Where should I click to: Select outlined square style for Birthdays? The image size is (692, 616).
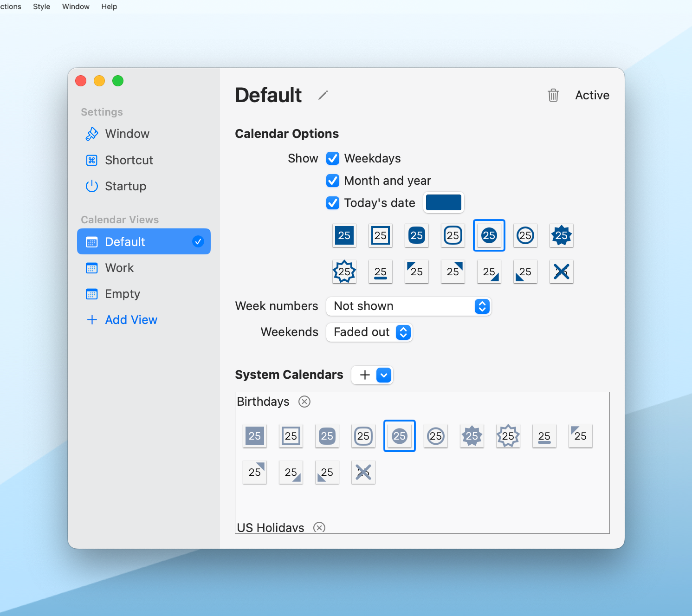(291, 436)
